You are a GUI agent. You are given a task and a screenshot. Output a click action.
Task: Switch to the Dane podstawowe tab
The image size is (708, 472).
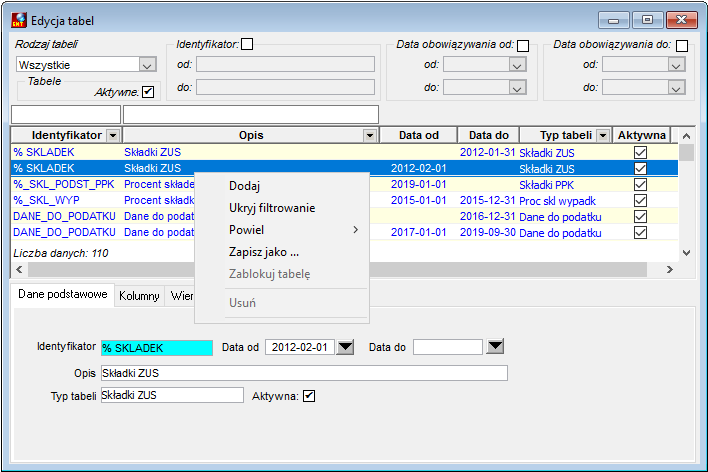63,294
